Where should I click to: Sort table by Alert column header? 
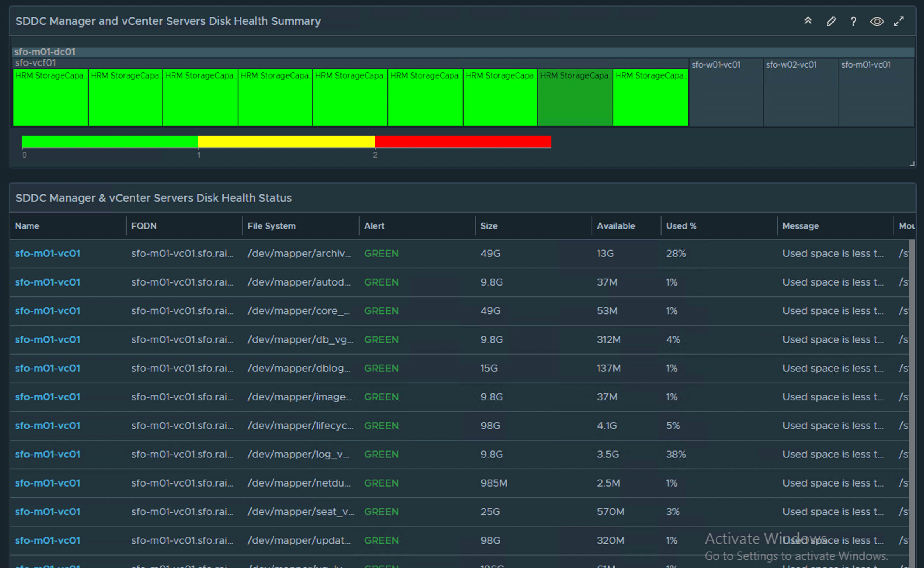(374, 226)
